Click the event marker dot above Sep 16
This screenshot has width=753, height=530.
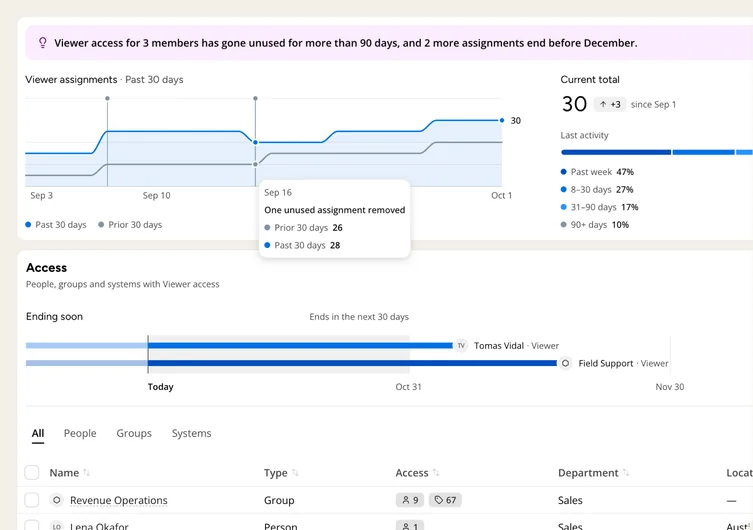255,98
